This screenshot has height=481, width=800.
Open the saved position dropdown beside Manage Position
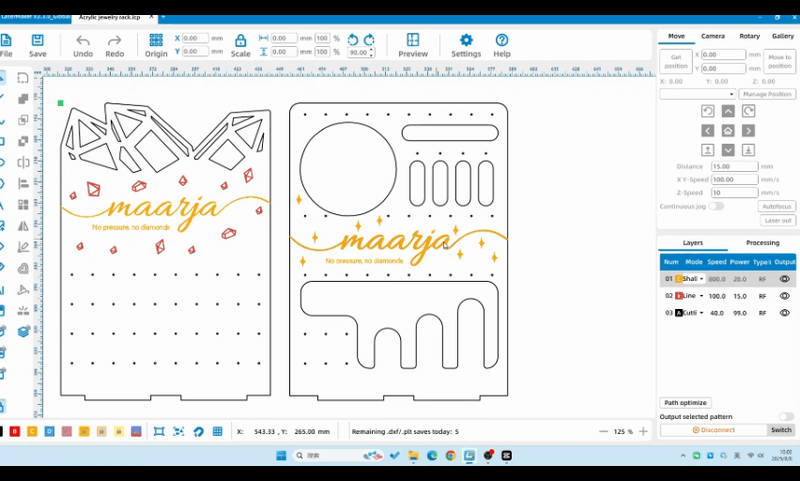697,94
